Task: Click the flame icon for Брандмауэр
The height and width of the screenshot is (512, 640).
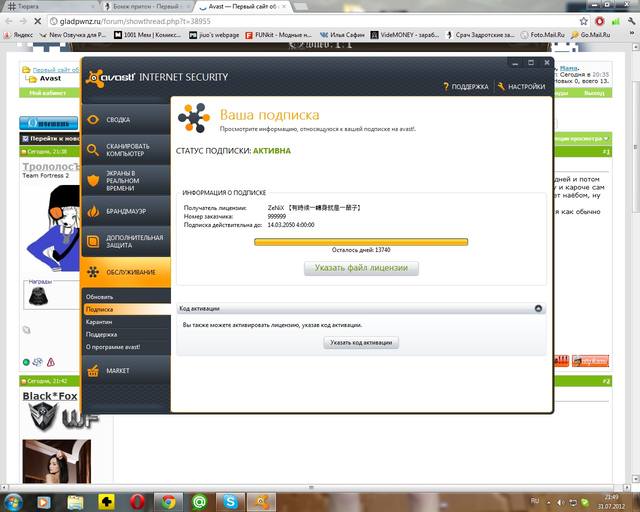Action: [x=93, y=211]
